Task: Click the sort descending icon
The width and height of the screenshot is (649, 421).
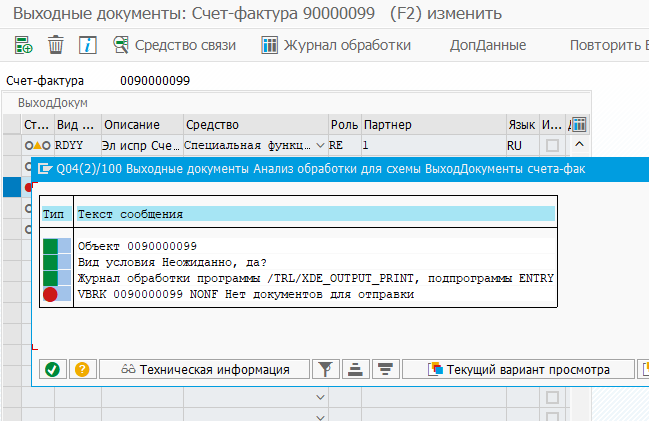Action: [385, 369]
